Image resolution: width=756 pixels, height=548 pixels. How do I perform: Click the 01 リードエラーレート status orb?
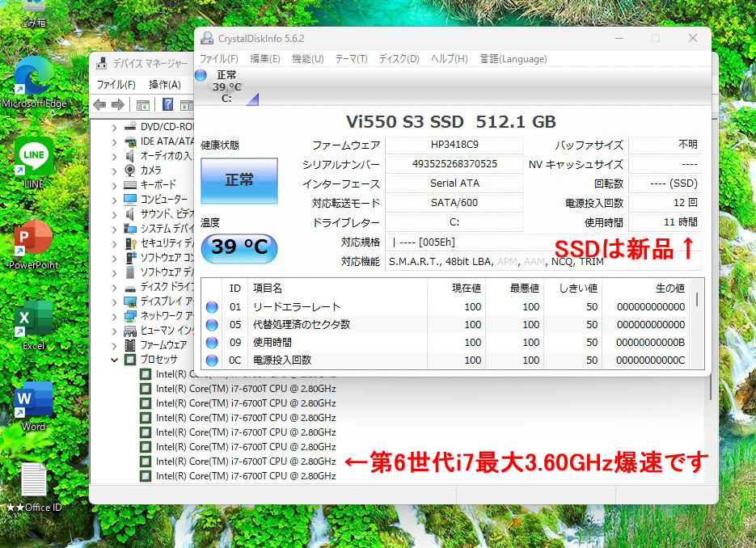[x=212, y=307]
